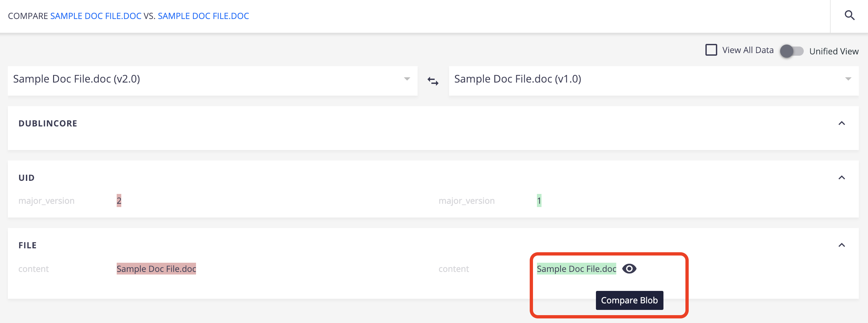
Task: Click the green major_version value 1
Action: point(539,201)
